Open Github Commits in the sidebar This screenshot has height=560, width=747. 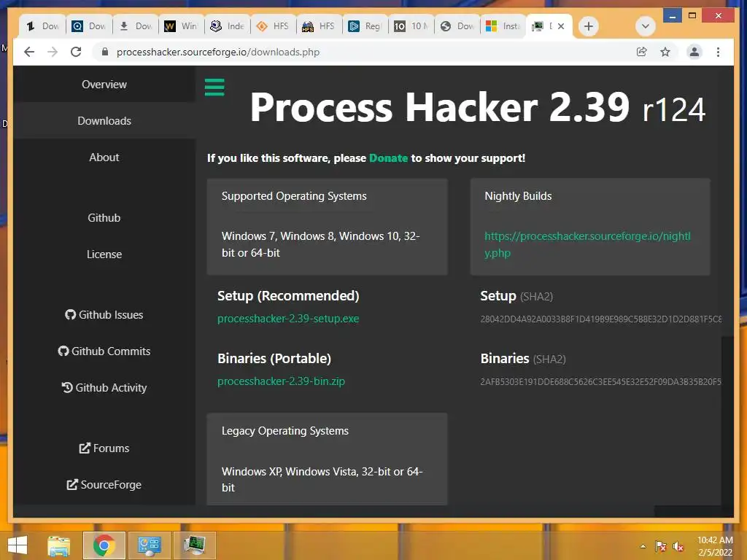tap(104, 351)
